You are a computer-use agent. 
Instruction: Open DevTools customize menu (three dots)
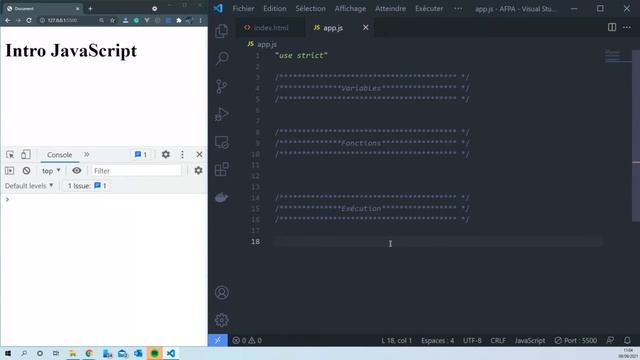(182, 154)
